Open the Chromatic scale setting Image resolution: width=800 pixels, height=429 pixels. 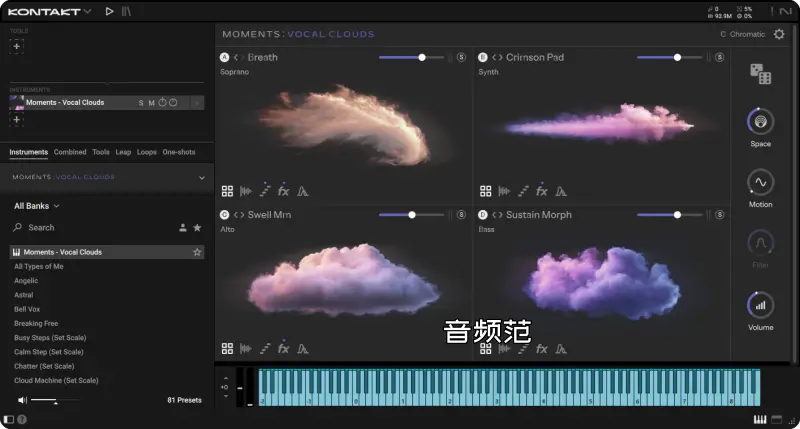742,34
